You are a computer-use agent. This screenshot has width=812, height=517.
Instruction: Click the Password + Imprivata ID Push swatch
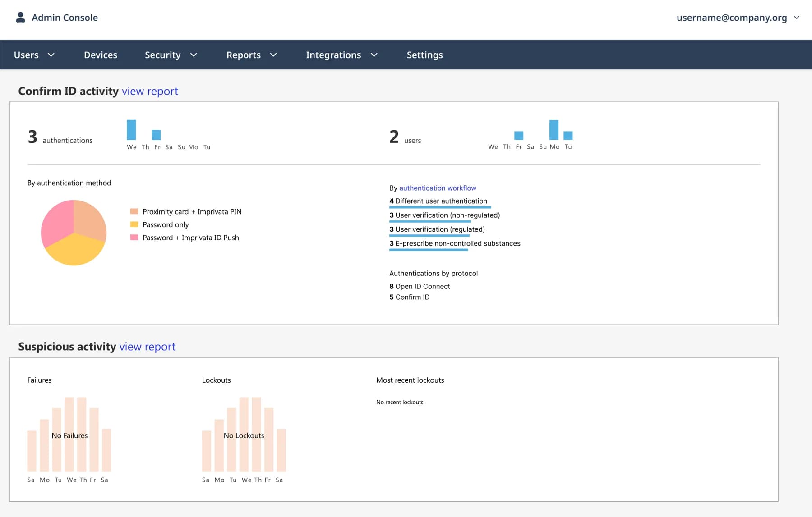pos(134,238)
